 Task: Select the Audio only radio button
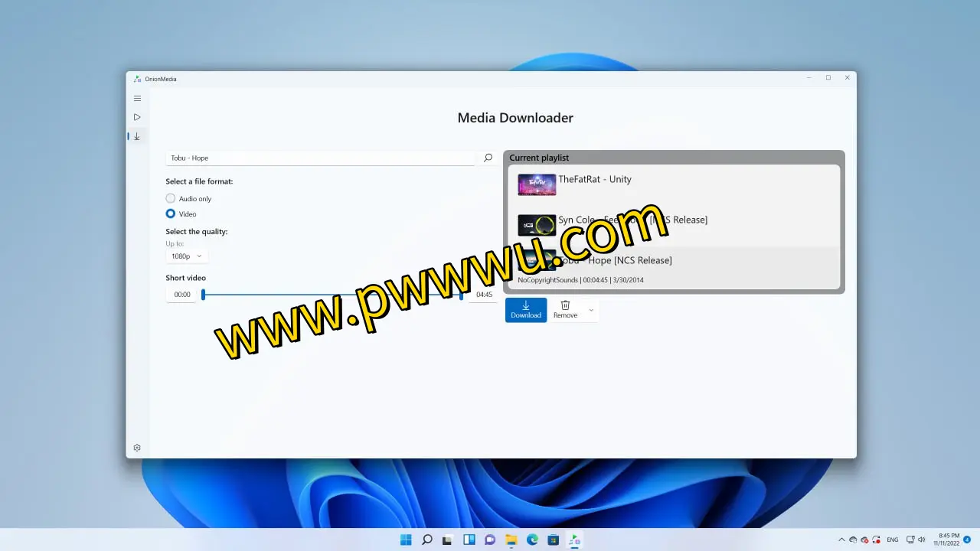pos(171,198)
